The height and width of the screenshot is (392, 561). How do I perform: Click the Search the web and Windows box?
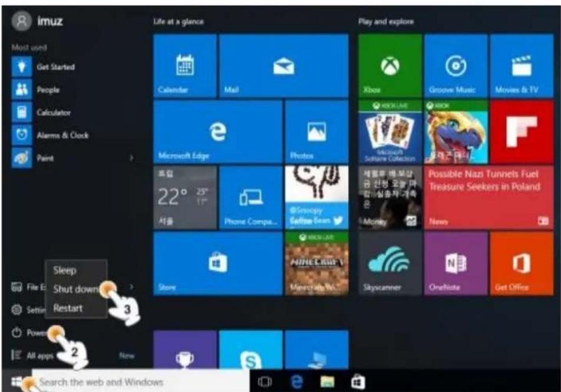[x=141, y=381]
